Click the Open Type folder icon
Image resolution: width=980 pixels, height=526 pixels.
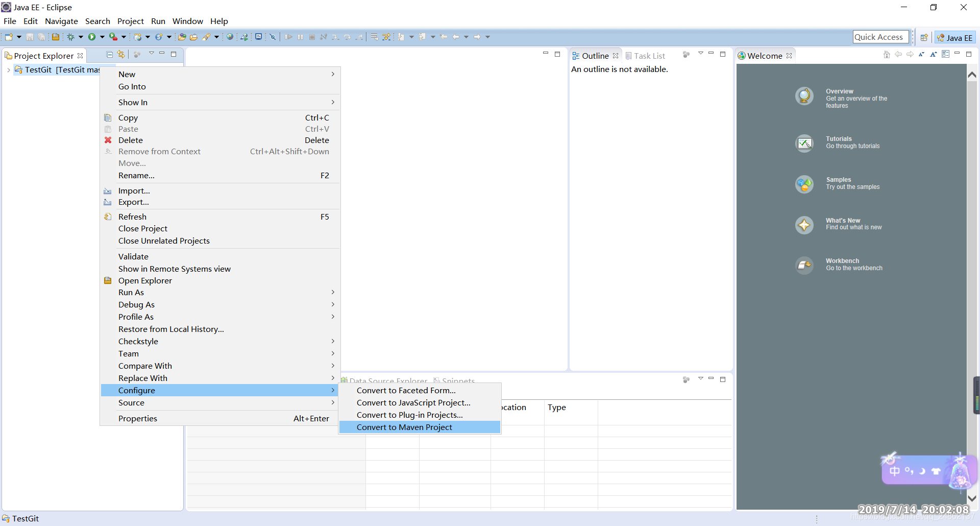182,37
